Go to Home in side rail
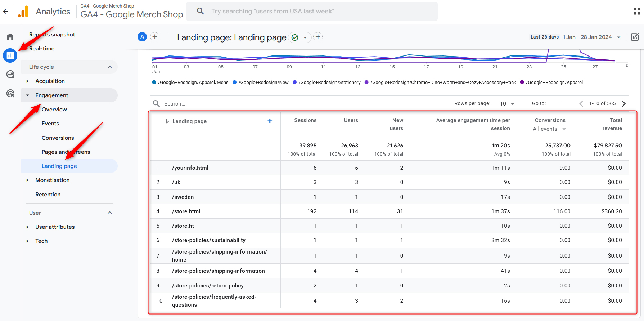Image resolution: width=644 pixels, height=321 pixels. pos(10,37)
